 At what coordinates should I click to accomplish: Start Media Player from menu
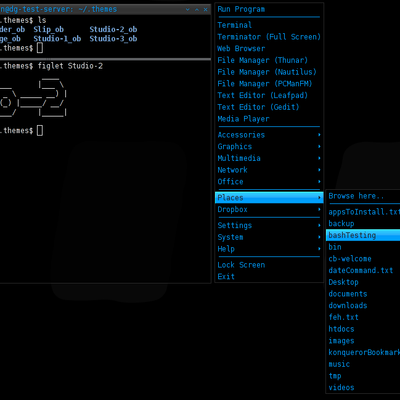(269, 119)
